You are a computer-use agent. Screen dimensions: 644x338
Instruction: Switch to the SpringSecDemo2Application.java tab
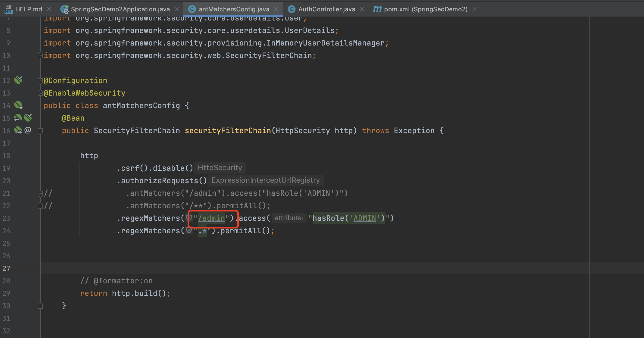pyautogui.click(x=120, y=9)
